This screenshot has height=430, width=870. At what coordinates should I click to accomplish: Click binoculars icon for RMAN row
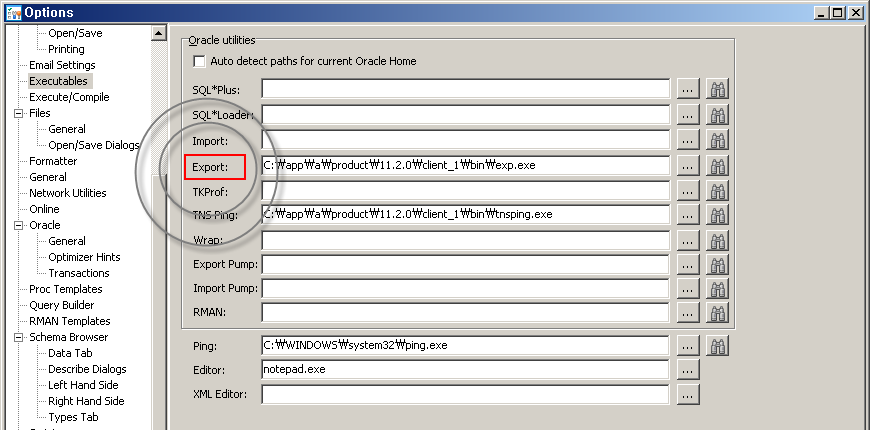point(717,313)
